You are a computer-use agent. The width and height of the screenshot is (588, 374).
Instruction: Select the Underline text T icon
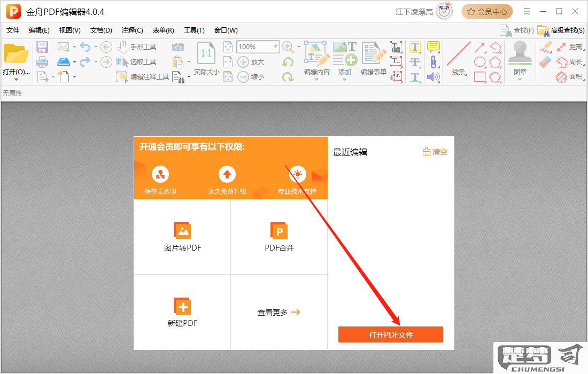pyautogui.click(x=415, y=77)
